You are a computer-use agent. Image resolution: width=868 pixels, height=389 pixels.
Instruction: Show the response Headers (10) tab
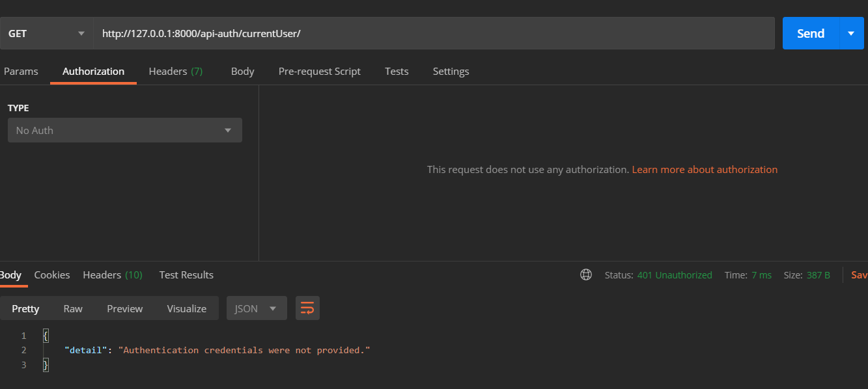pyautogui.click(x=112, y=275)
